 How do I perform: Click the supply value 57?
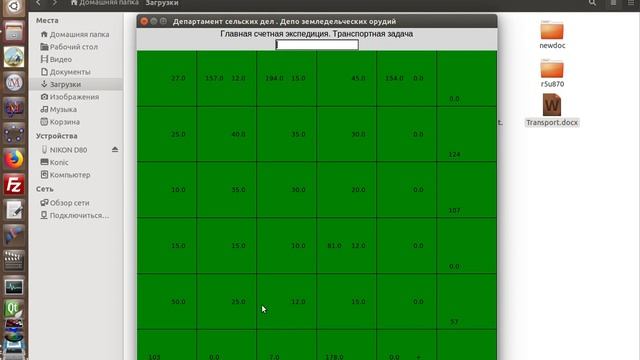click(x=454, y=322)
